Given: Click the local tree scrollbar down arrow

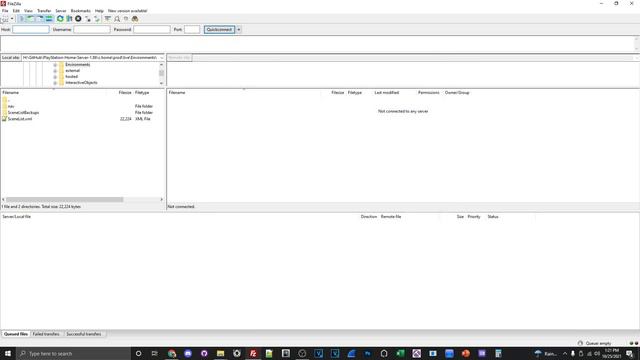Looking at the screenshot, I should [x=162, y=83].
